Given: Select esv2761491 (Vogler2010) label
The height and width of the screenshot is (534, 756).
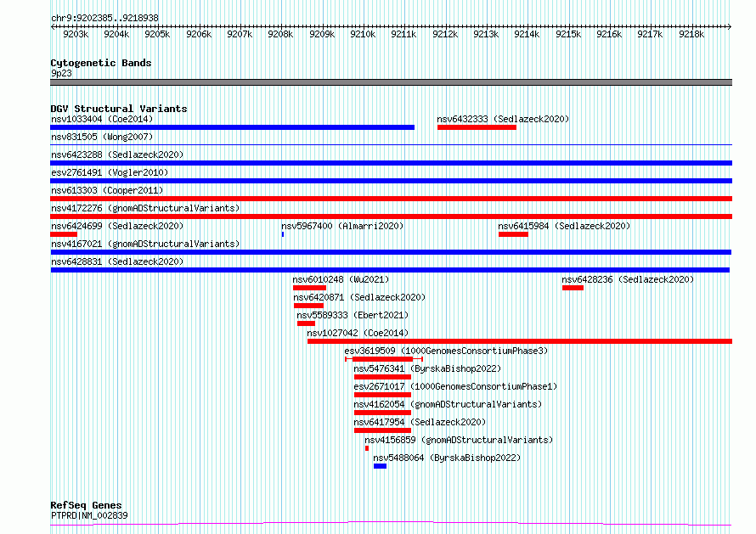Looking at the screenshot, I should click(x=110, y=172).
